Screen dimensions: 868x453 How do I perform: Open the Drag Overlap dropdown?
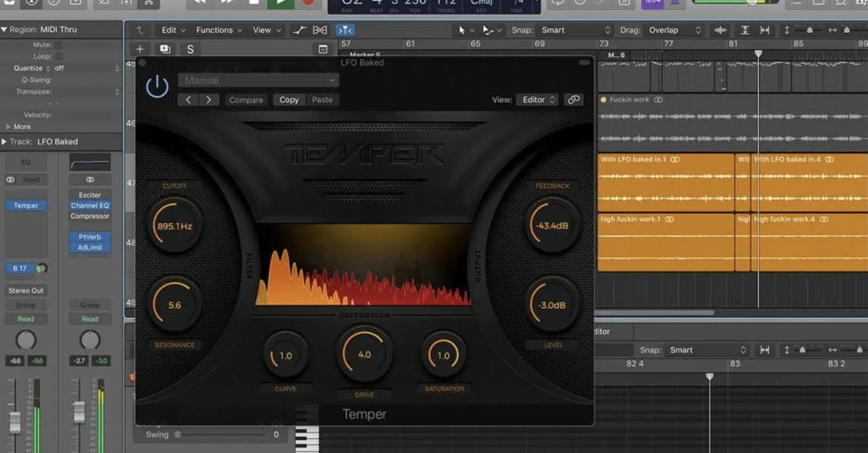click(x=674, y=30)
